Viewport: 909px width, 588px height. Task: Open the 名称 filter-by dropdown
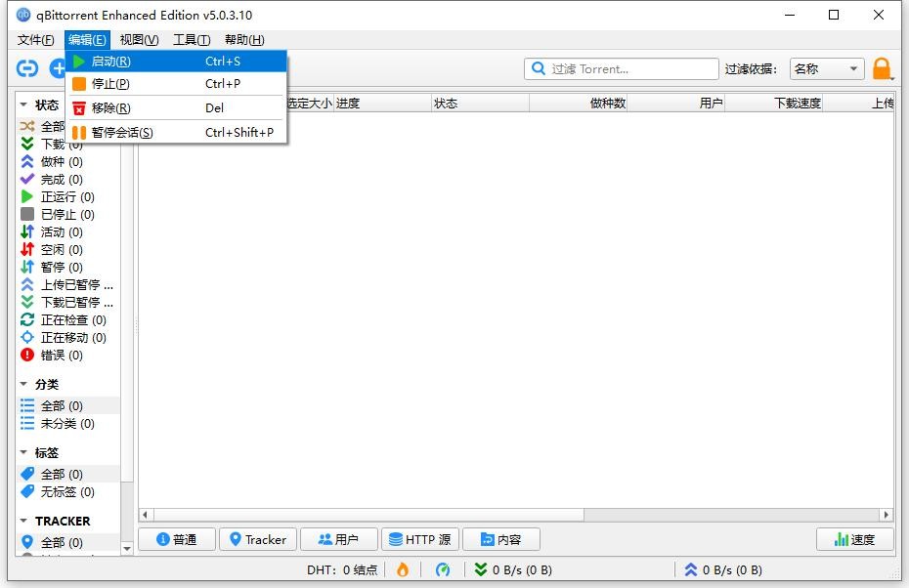[826, 68]
